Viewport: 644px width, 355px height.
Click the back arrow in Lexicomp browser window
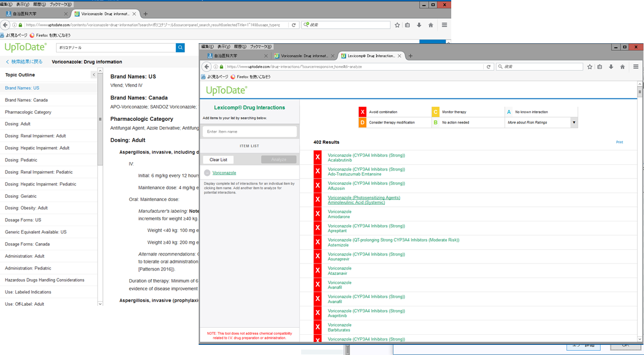coord(207,67)
